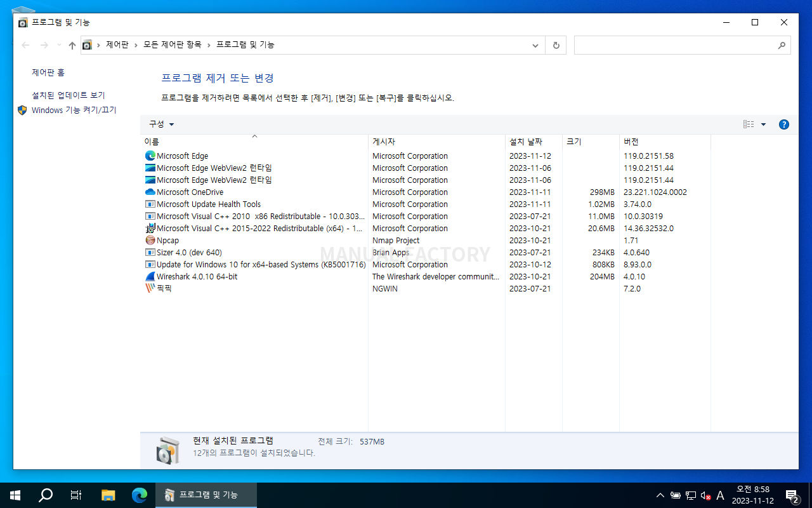Open taskbar search
The height and width of the screenshot is (508, 812).
[46, 495]
